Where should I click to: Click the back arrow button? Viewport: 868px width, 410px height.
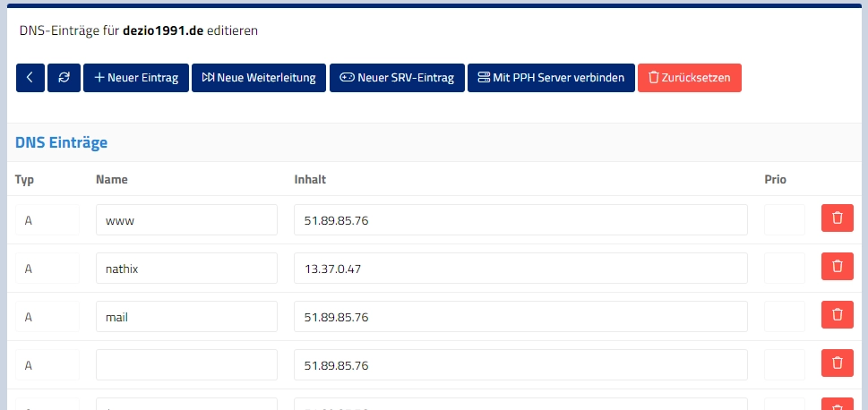click(30, 78)
